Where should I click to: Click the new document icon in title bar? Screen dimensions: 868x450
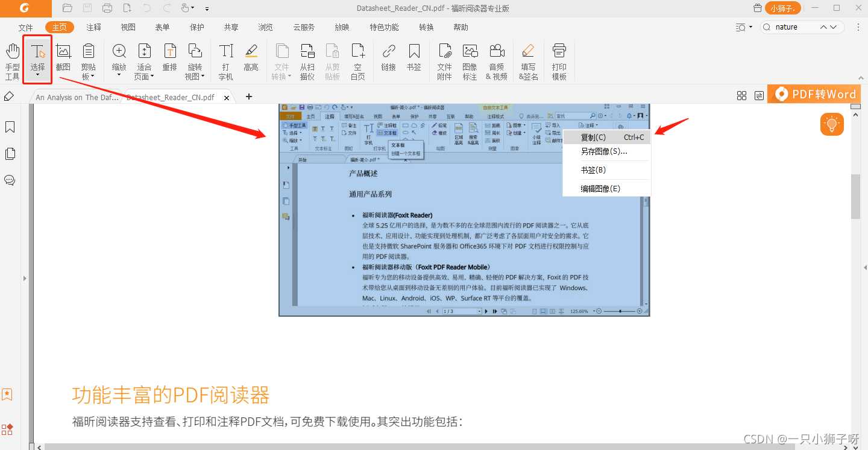tap(127, 8)
